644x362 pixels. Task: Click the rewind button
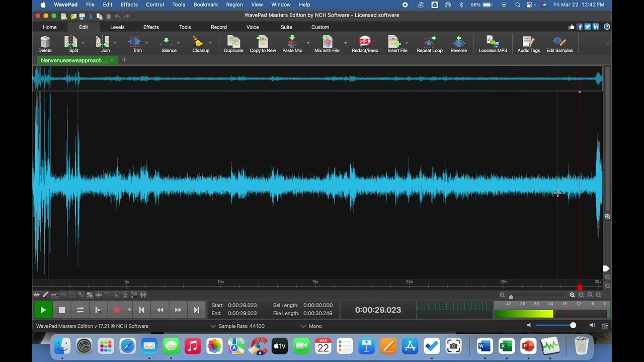(x=160, y=310)
